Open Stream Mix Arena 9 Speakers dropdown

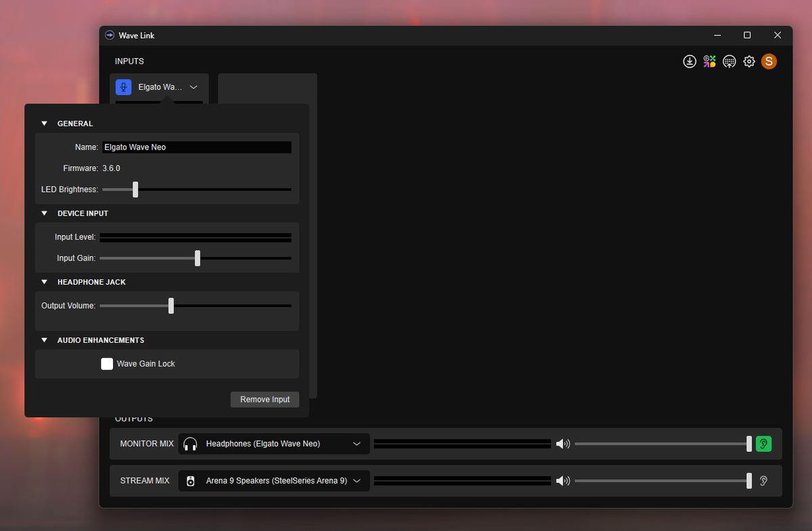pos(274,481)
